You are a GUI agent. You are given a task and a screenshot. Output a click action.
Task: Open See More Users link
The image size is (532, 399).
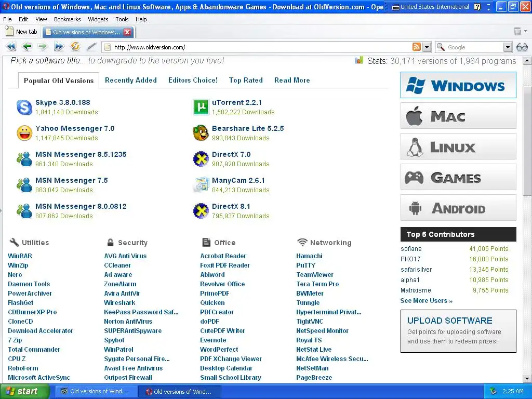[426, 301]
